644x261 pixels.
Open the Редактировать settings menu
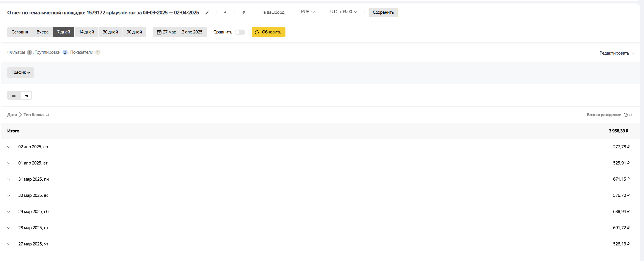(x=617, y=53)
